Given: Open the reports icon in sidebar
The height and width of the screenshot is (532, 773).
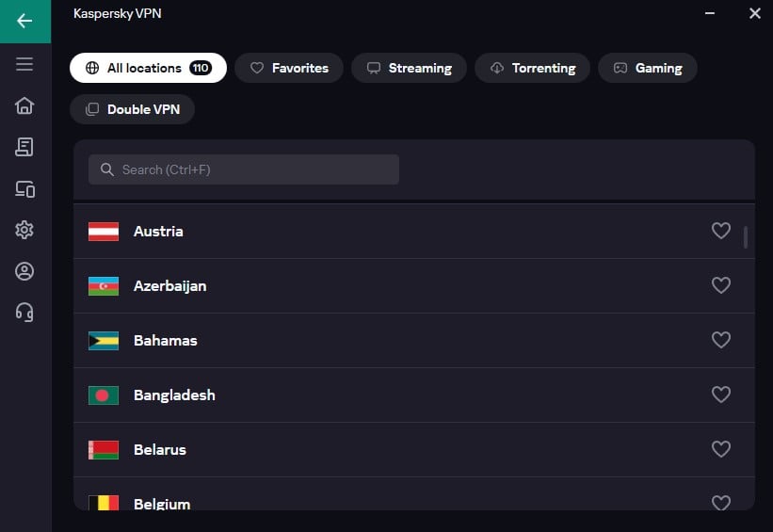Looking at the screenshot, I should point(24,147).
